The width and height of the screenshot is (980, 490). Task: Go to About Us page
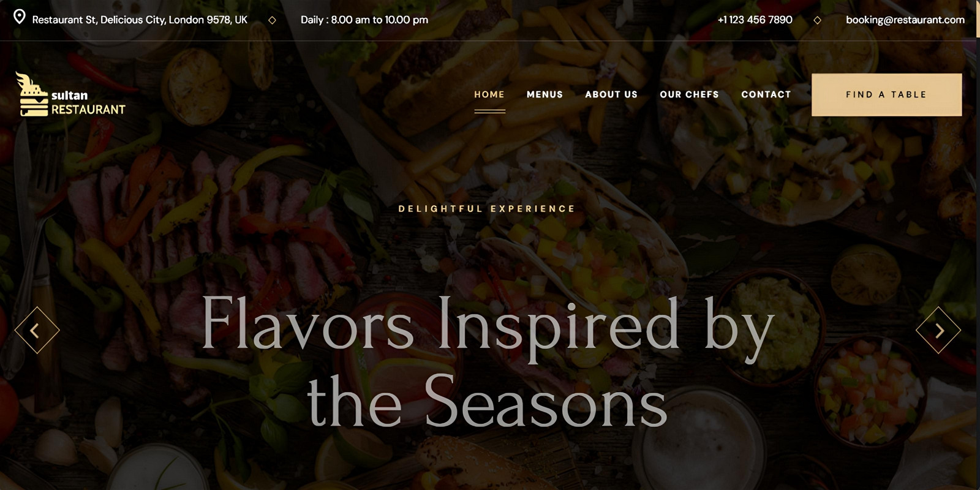611,94
